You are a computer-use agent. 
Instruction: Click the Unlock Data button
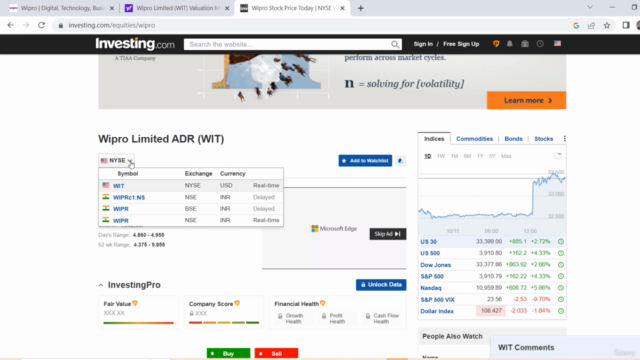pyautogui.click(x=381, y=284)
